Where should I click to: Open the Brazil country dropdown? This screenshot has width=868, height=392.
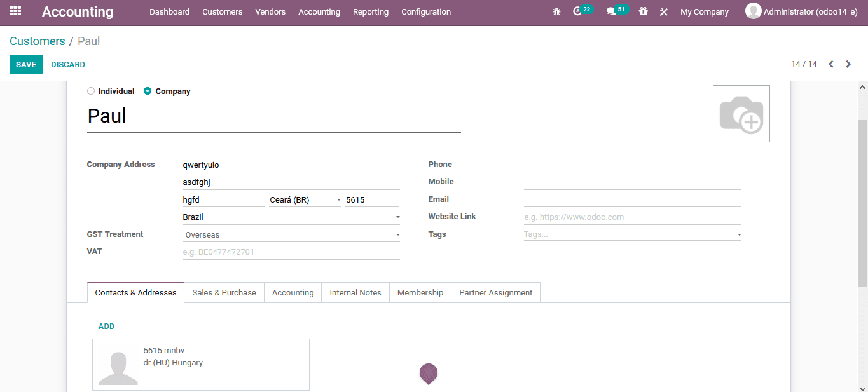(x=291, y=217)
